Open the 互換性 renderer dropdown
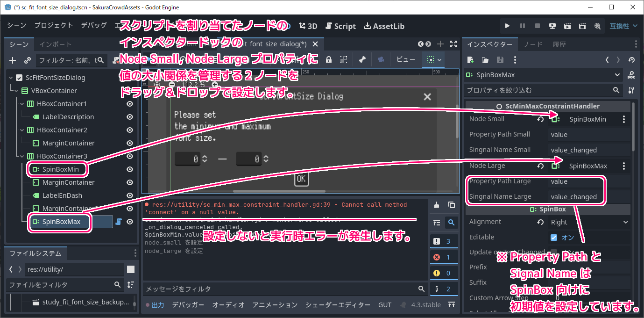Viewport: 644px width, 318px height. (623, 26)
